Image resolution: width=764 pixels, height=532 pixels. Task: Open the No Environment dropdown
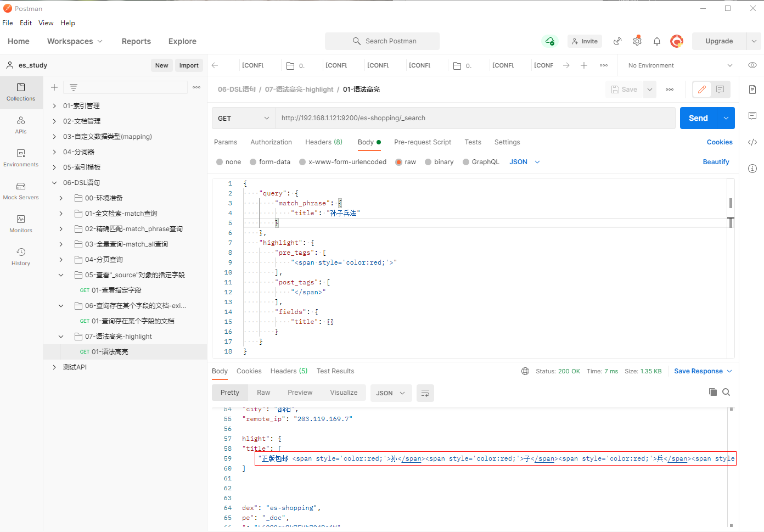click(679, 65)
